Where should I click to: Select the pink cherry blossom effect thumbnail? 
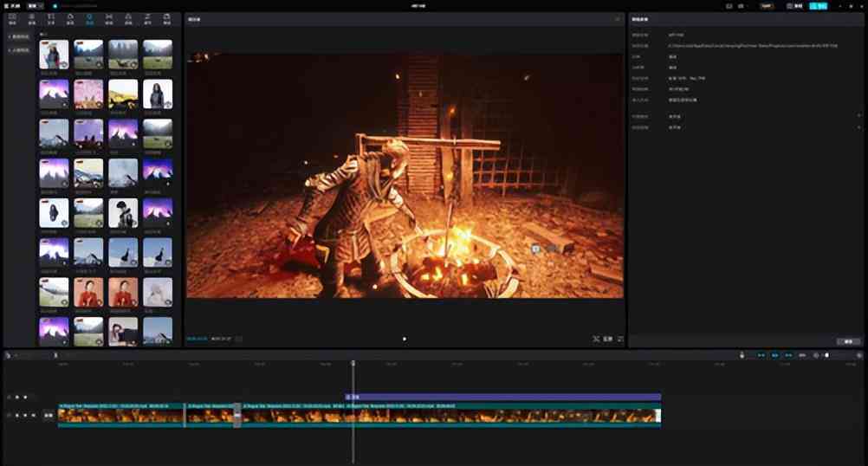(x=88, y=94)
